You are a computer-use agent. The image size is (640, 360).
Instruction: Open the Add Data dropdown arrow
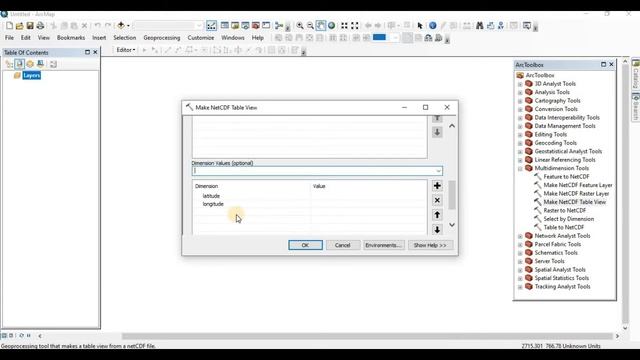pyautogui.click(x=128, y=26)
